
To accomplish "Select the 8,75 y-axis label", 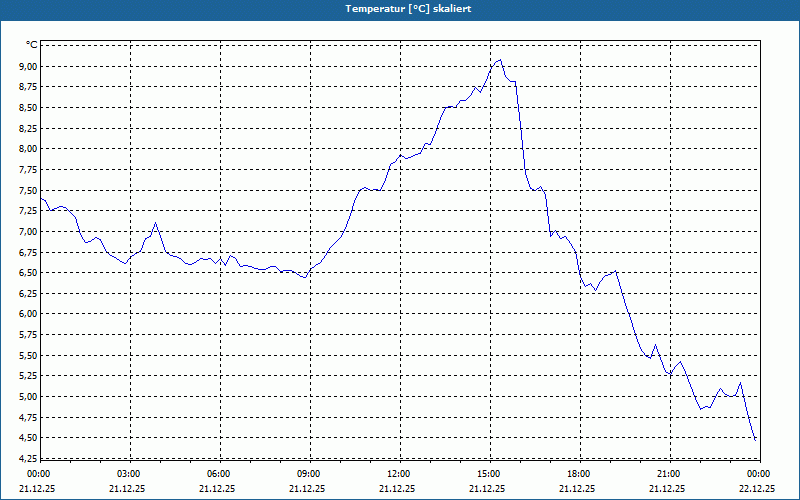I will 29,87.
